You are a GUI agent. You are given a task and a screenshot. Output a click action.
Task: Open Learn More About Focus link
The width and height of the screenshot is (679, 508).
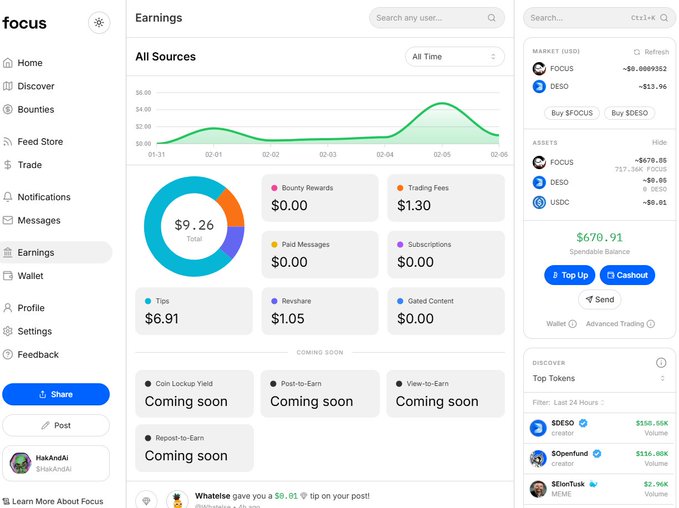pos(53,501)
